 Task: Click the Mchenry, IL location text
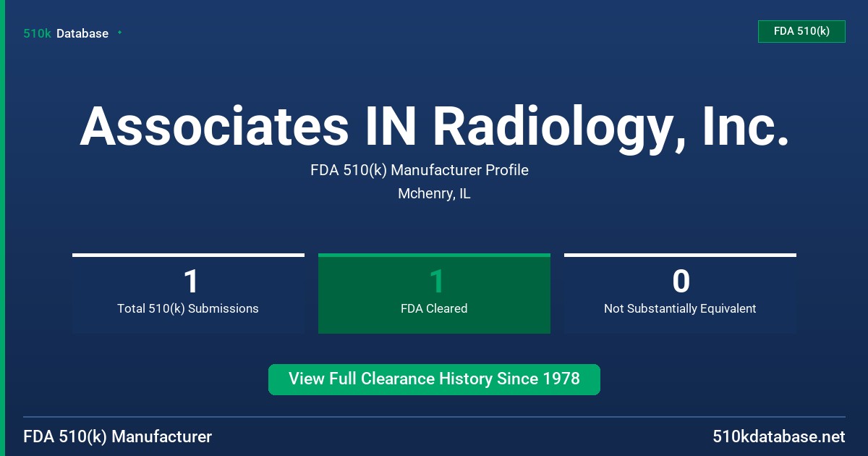(x=434, y=194)
